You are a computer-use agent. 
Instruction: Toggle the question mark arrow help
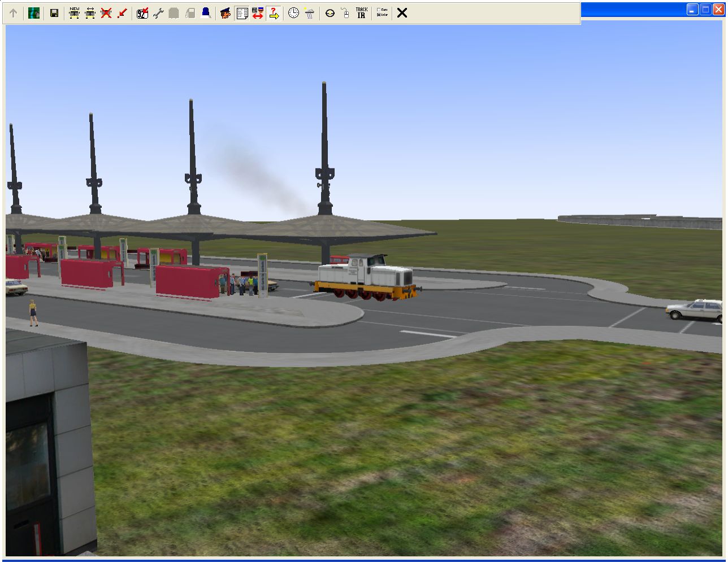[274, 13]
